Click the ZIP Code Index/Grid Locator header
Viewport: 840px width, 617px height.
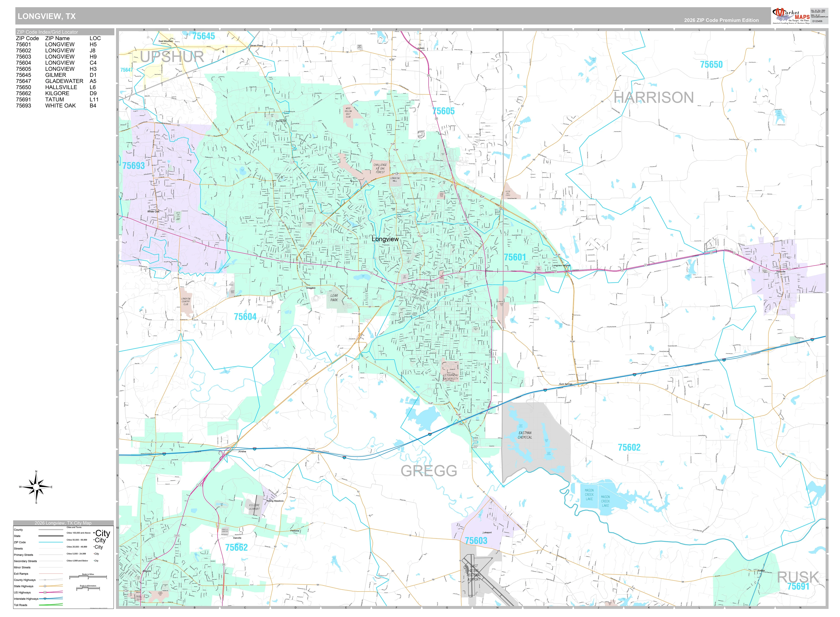[x=65, y=32]
